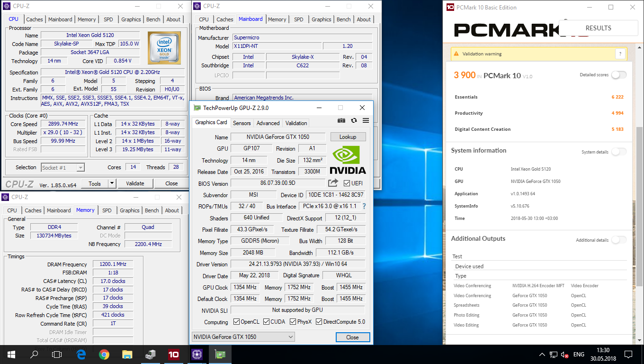Click the Close button beside Validate in CPU-Z
Viewport: 644px width, 364px height.
pos(171,183)
